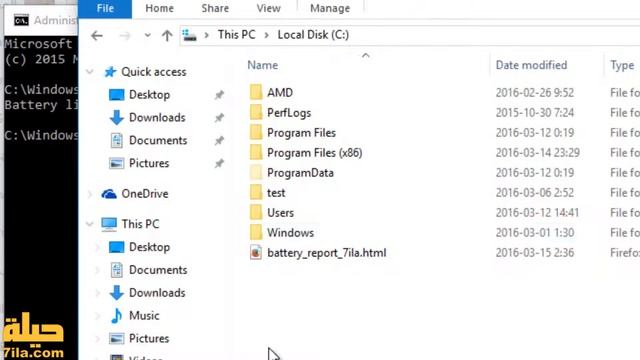Click the Back navigation arrow
Screen dimensions: 640x360
tap(97, 36)
